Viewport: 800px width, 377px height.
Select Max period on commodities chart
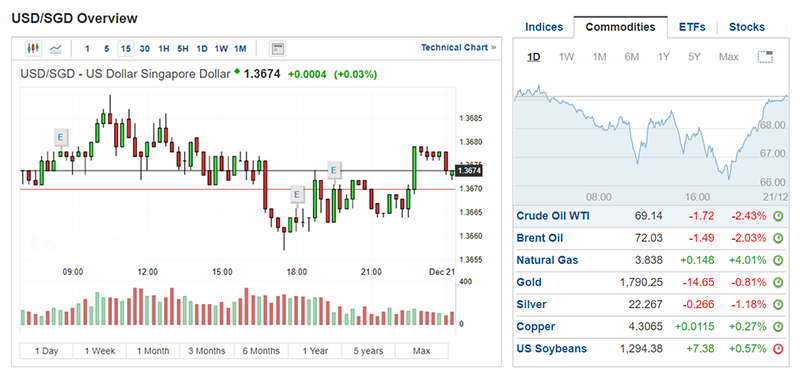coord(729,57)
